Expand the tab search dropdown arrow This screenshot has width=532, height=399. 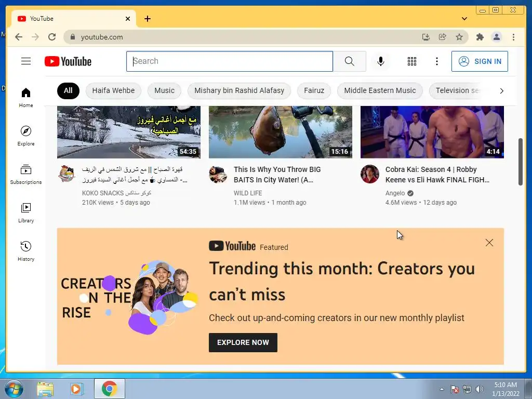pyautogui.click(x=464, y=19)
